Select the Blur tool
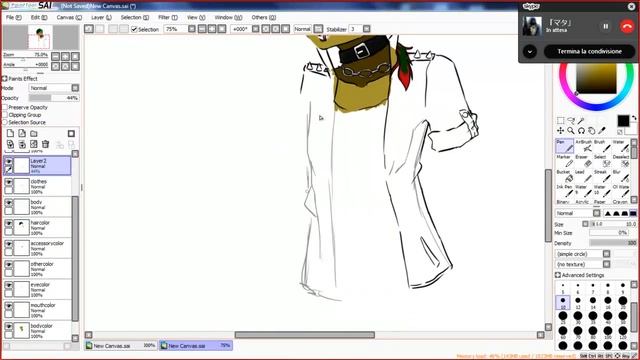This screenshot has height=360, width=640. [621, 176]
